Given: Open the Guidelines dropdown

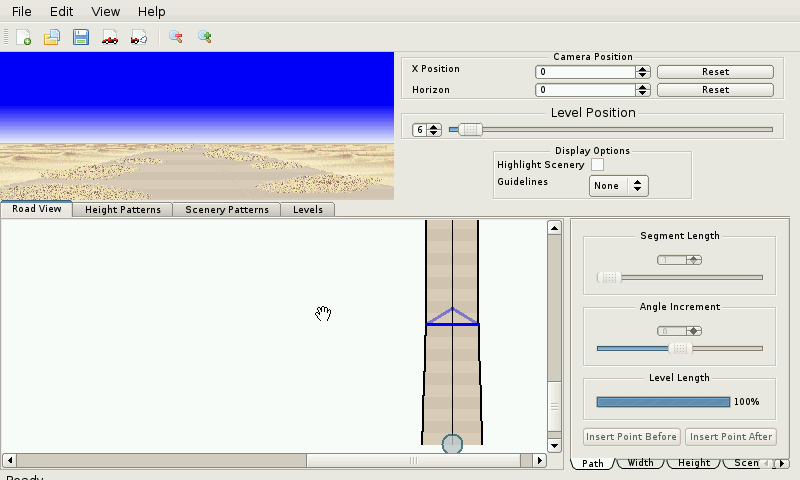Looking at the screenshot, I should (619, 186).
